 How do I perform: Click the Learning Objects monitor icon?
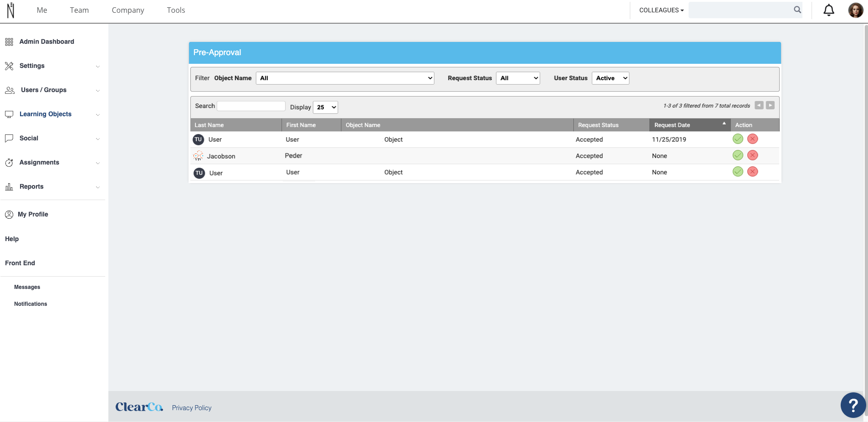point(9,114)
